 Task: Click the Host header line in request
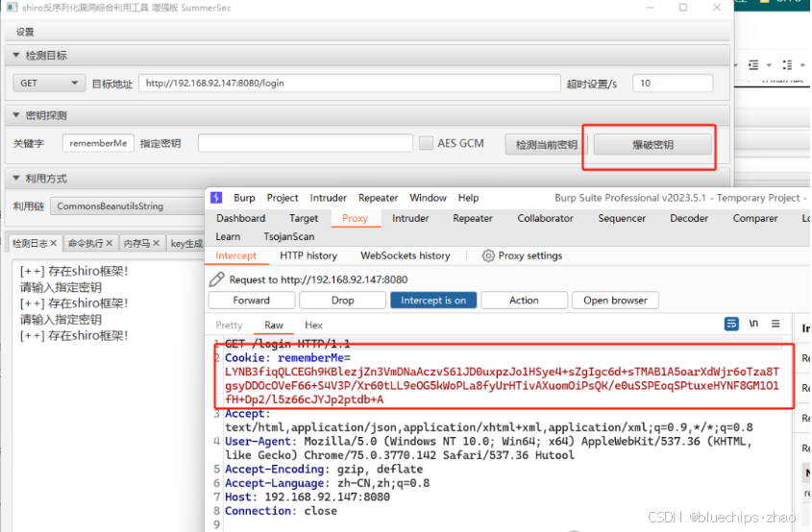[308, 496]
